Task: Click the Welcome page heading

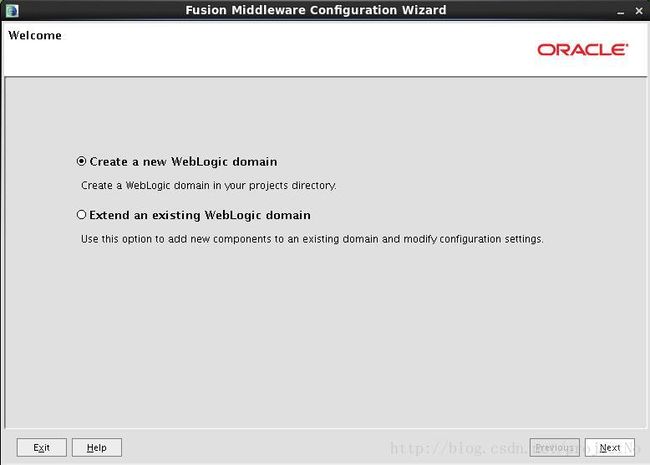Action: [x=35, y=36]
